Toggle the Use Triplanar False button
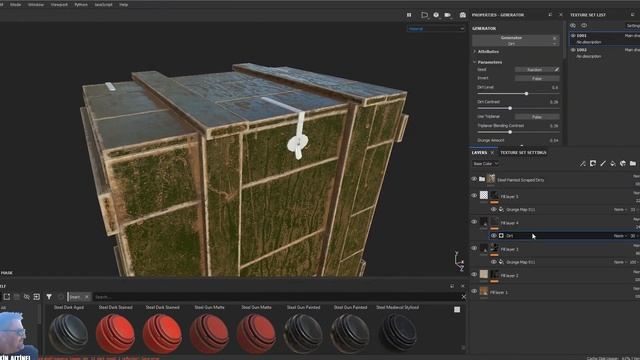640x360 pixels. coord(537,117)
